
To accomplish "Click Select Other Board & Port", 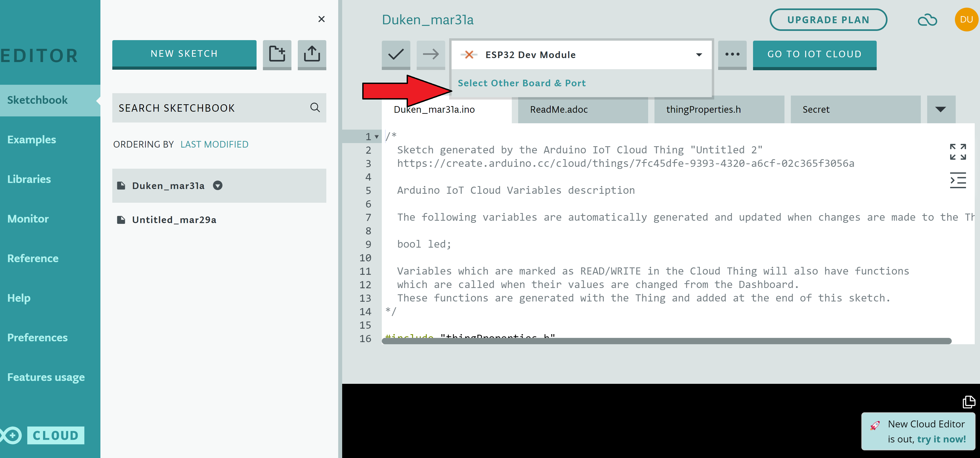I will point(521,83).
